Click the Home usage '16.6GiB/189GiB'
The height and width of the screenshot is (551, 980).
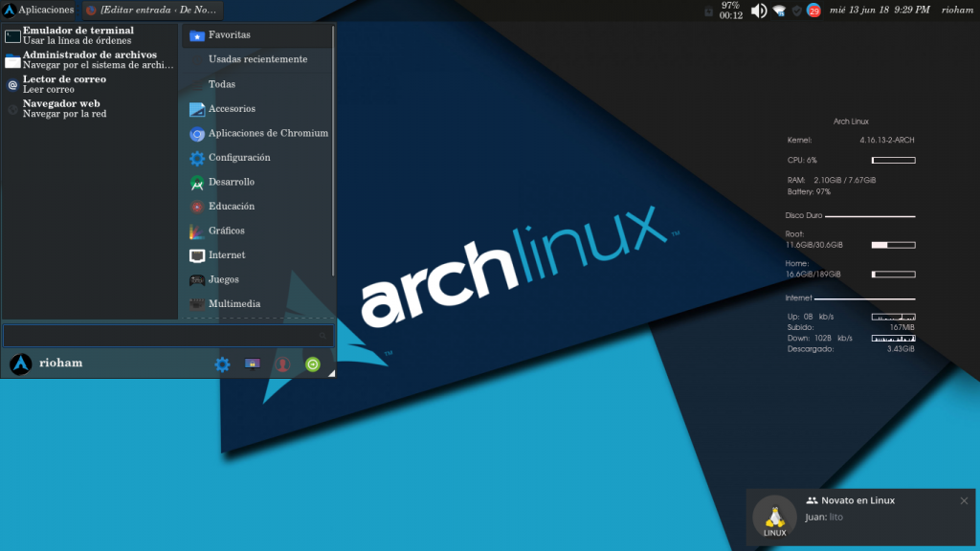813,275
